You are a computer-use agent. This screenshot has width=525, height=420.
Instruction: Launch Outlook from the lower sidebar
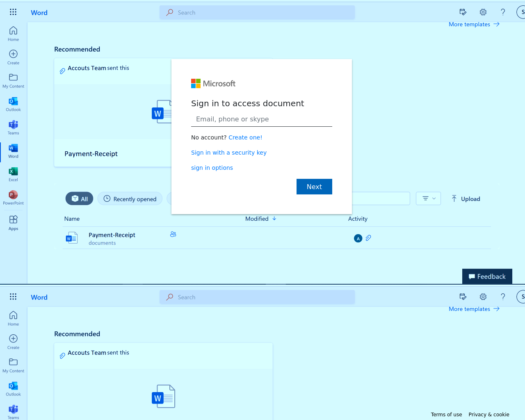pos(13,388)
